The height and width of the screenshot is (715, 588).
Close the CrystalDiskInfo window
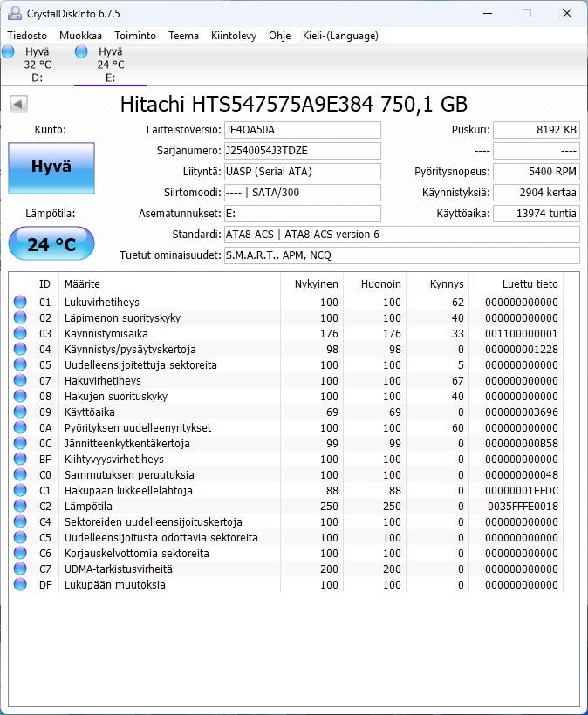click(x=567, y=13)
